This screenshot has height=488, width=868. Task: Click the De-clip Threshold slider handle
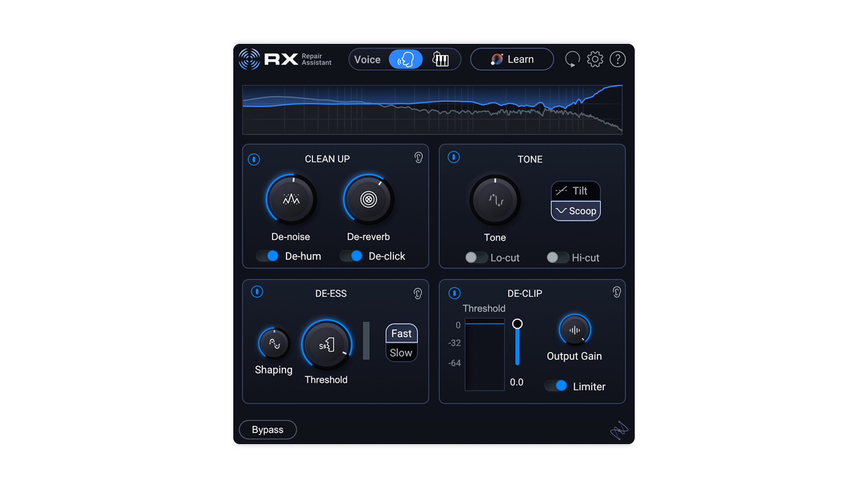[x=517, y=324]
